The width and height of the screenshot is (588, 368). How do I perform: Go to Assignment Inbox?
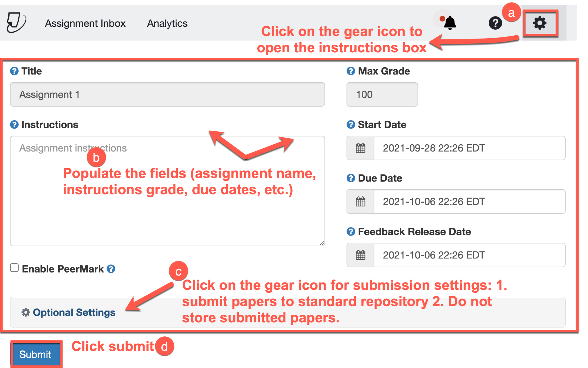click(x=85, y=23)
